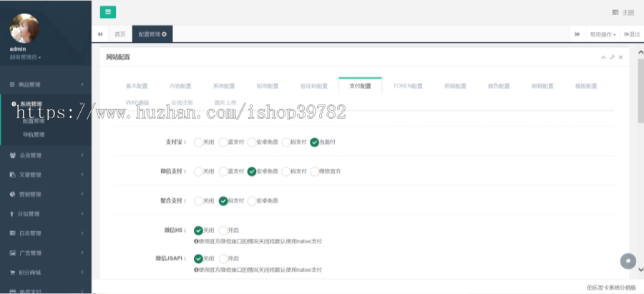Open 导航管理 in the sidebar

tap(34, 134)
